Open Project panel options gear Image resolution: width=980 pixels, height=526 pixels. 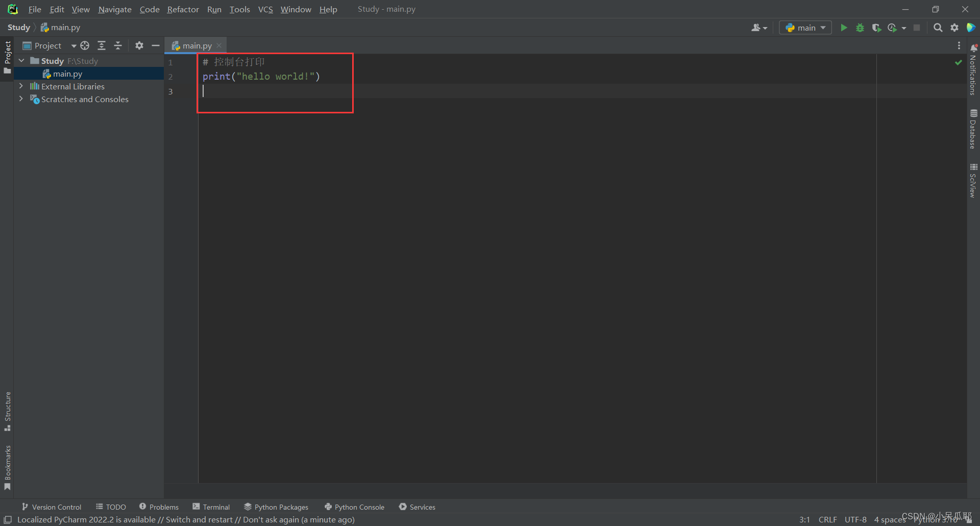139,45
